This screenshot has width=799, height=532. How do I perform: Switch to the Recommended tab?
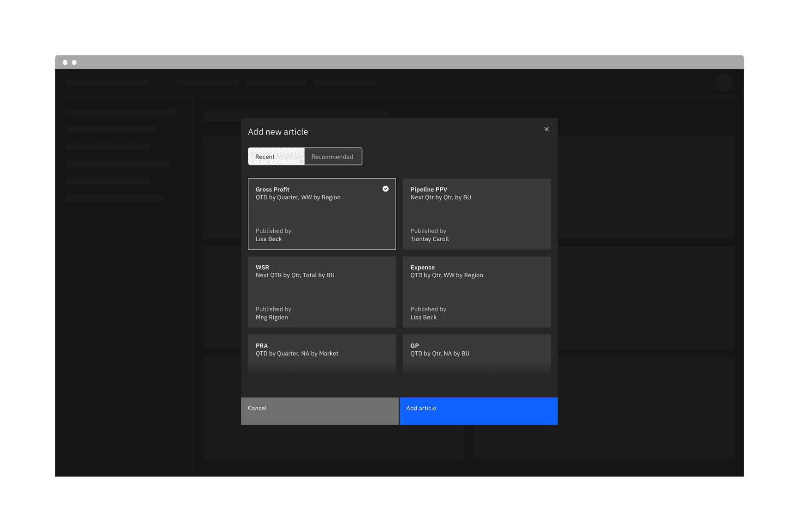pyautogui.click(x=332, y=156)
